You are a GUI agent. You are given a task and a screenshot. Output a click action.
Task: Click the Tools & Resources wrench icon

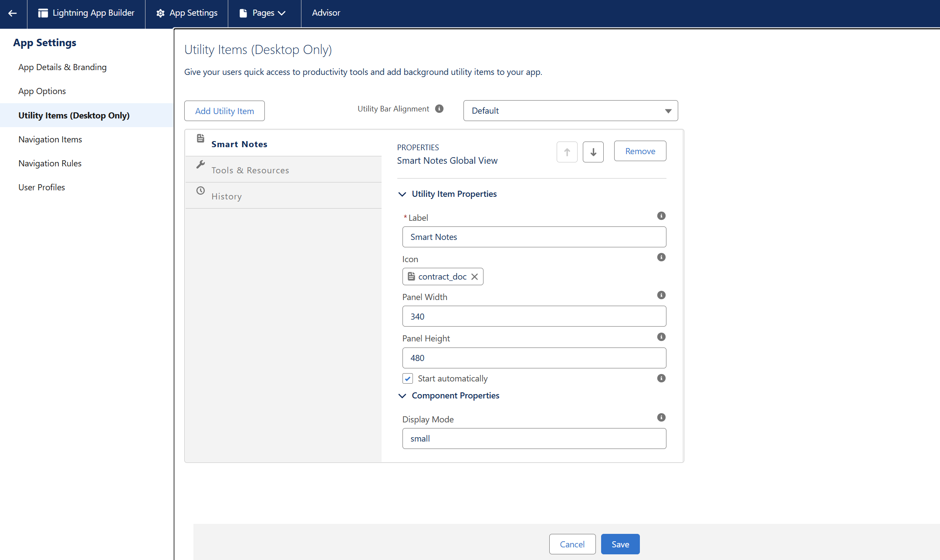click(x=200, y=165)
